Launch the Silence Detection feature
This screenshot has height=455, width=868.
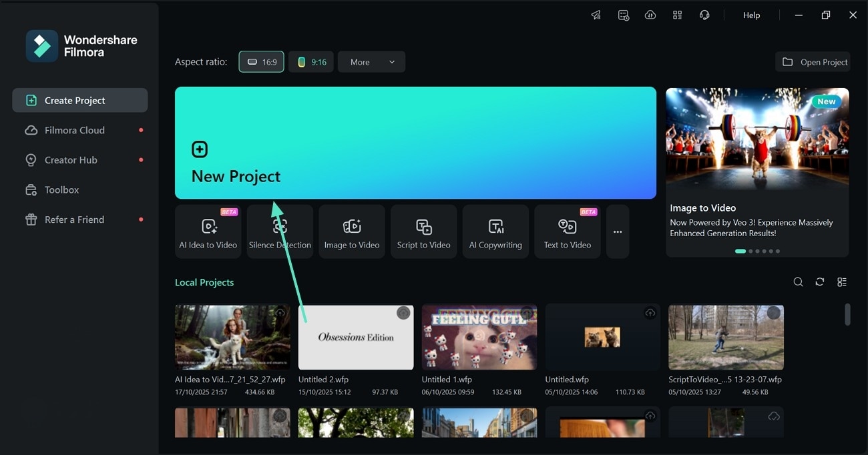pyautogui.click(x=280, y=232)
